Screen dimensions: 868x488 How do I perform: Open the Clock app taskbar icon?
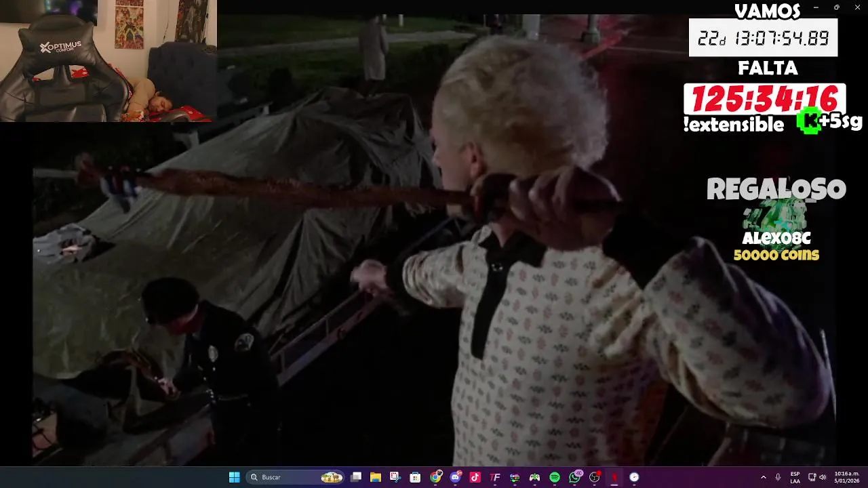click(634, 477)
